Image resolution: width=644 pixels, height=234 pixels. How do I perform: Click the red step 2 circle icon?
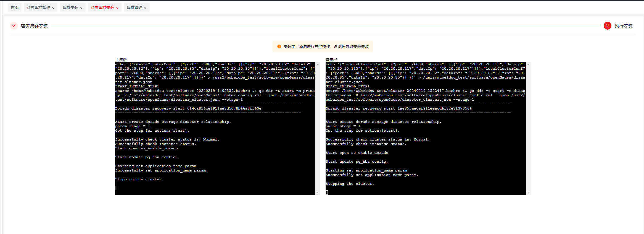607,26
